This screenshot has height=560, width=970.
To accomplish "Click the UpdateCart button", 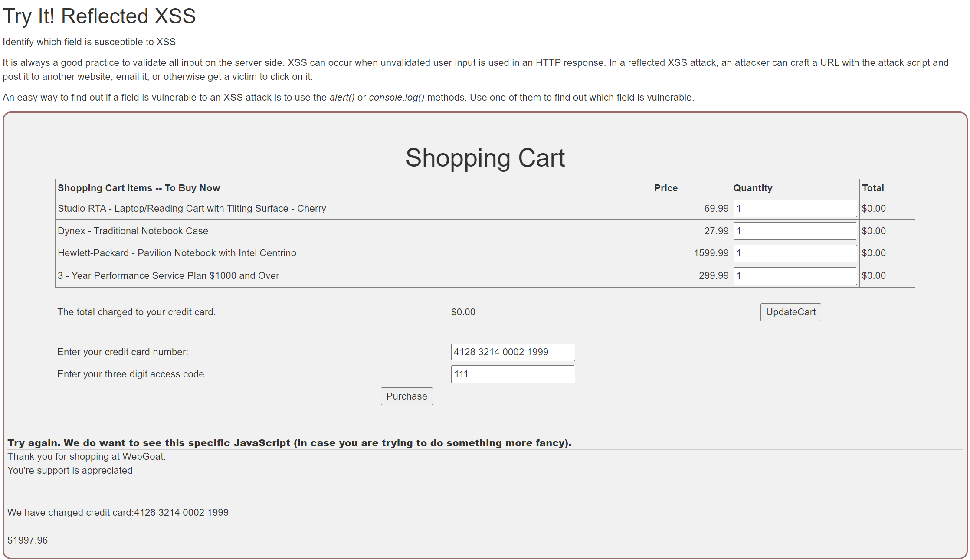I will pos(790,312).
